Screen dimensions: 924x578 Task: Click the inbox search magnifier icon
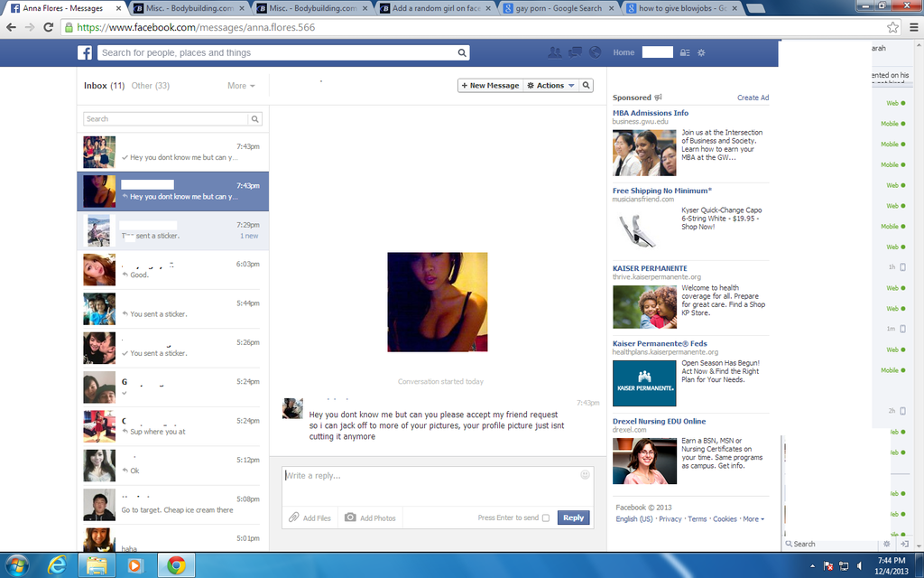pyautogui.click(x=255, y=119)
